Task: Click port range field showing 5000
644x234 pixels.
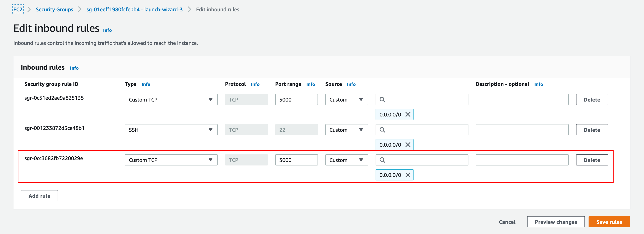Action: click(x=296, y=99)
